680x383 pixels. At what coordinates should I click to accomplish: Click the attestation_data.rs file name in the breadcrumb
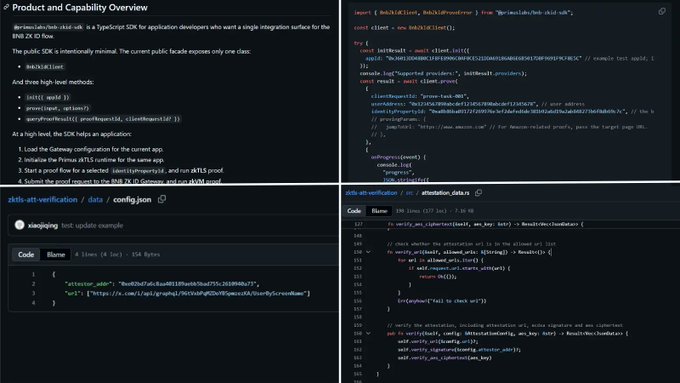445,193
